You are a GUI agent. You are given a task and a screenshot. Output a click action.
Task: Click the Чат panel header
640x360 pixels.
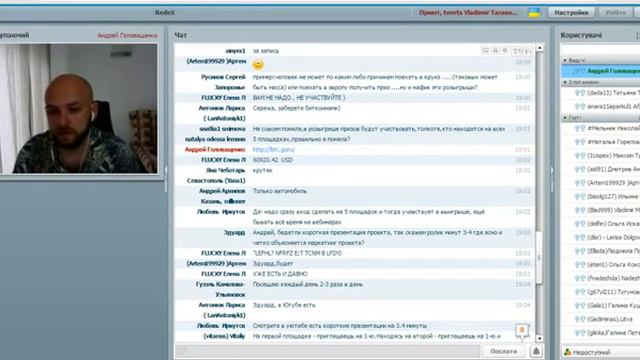180,35
